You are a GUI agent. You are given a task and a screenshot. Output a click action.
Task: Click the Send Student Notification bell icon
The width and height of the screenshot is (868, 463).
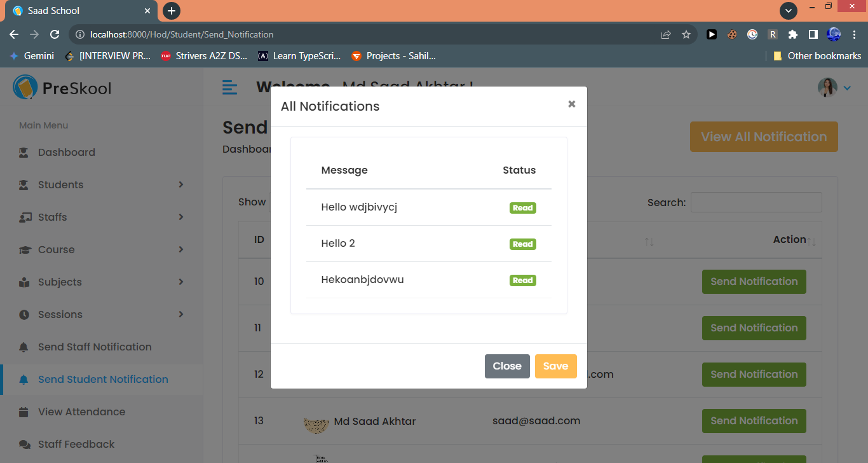pyautogui.click(x=24, y=380)
